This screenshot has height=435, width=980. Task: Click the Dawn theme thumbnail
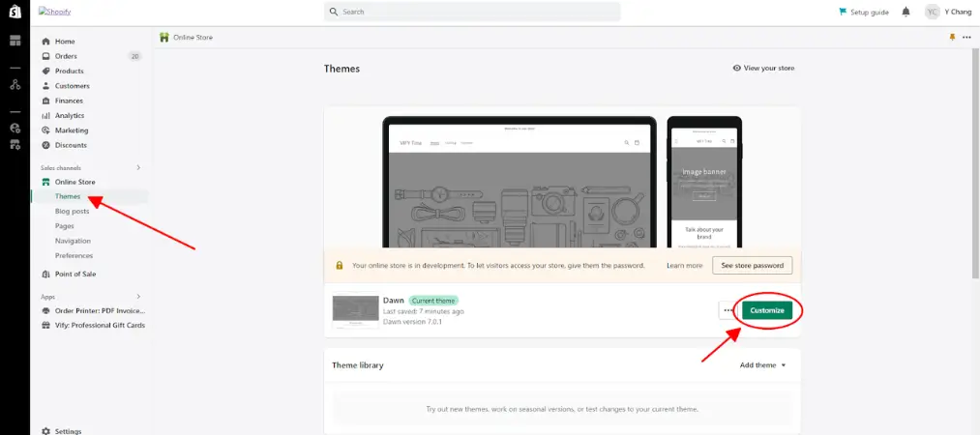click(x=356, y=311)
